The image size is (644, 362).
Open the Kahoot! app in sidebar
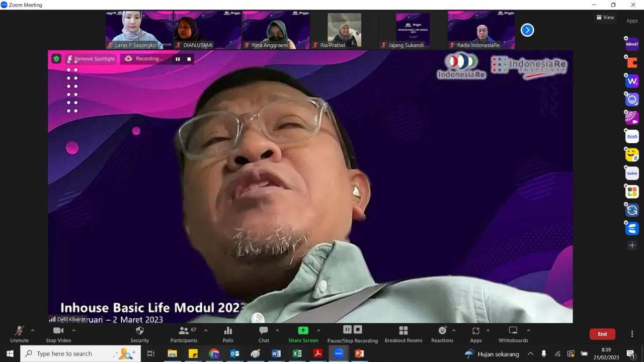click(x=632, y=44)
